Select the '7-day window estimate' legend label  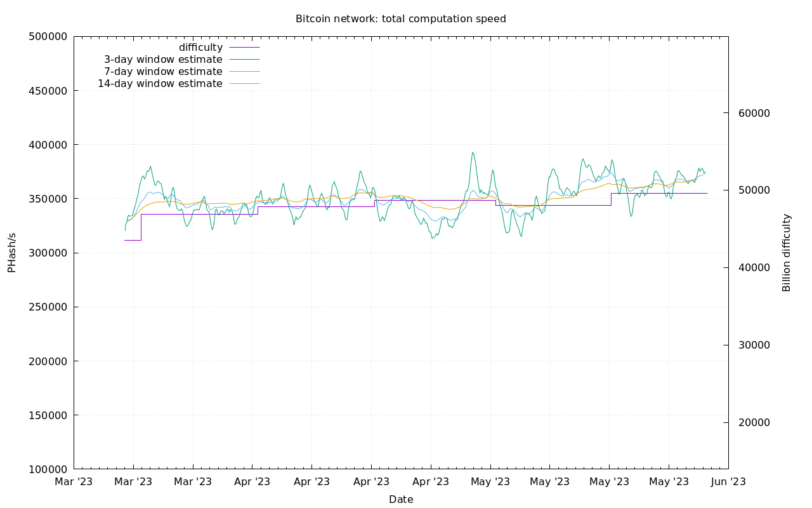tap(163, 72)
